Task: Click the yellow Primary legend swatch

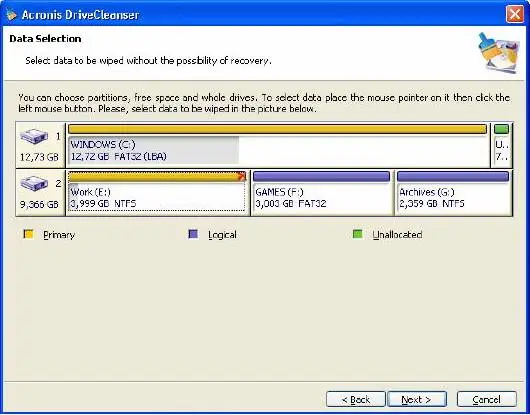Action: pos(28,234)
